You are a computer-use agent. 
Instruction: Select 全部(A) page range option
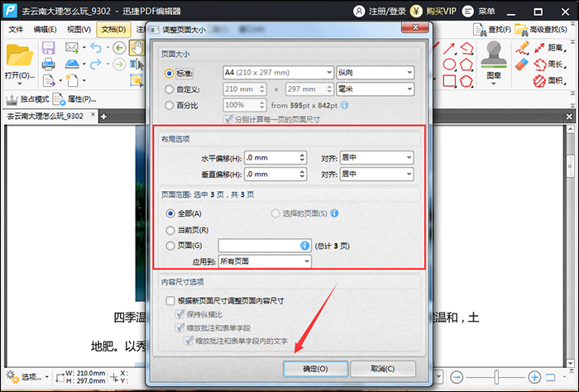click(170, 213)
